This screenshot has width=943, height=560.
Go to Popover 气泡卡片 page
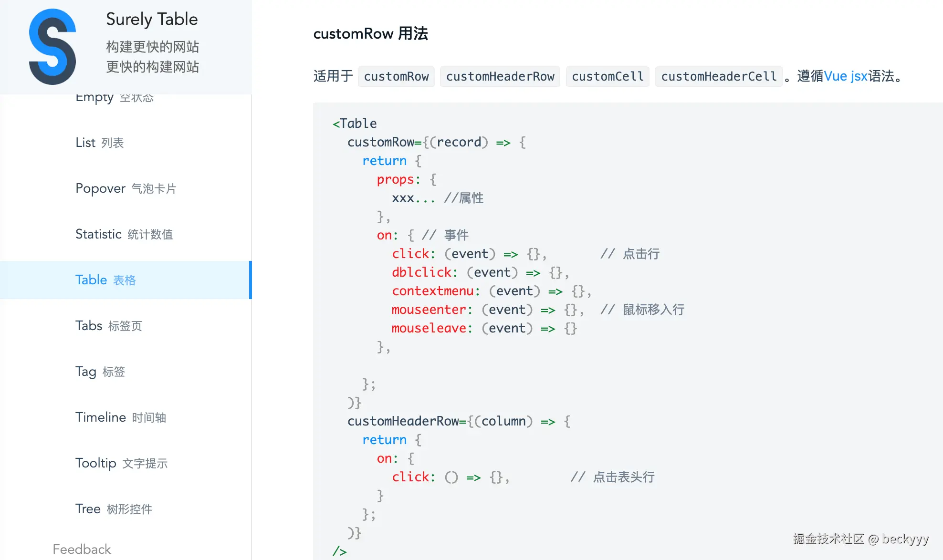126,188
